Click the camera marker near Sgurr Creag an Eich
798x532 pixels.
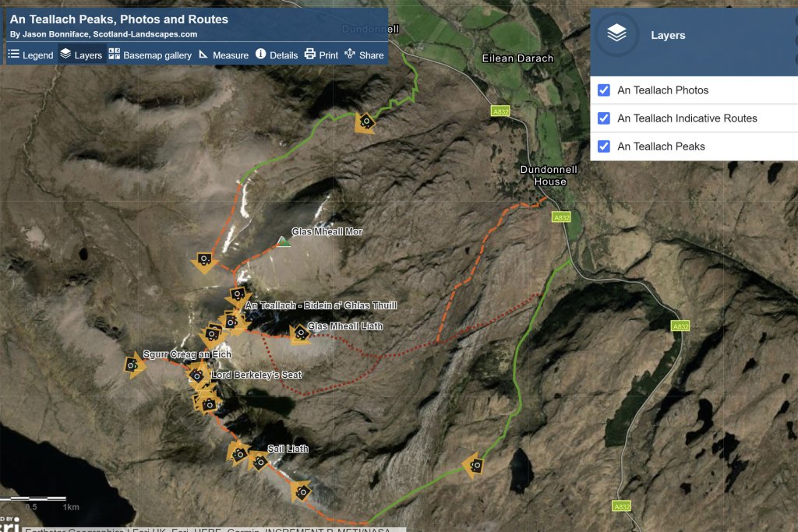(130, 365)
